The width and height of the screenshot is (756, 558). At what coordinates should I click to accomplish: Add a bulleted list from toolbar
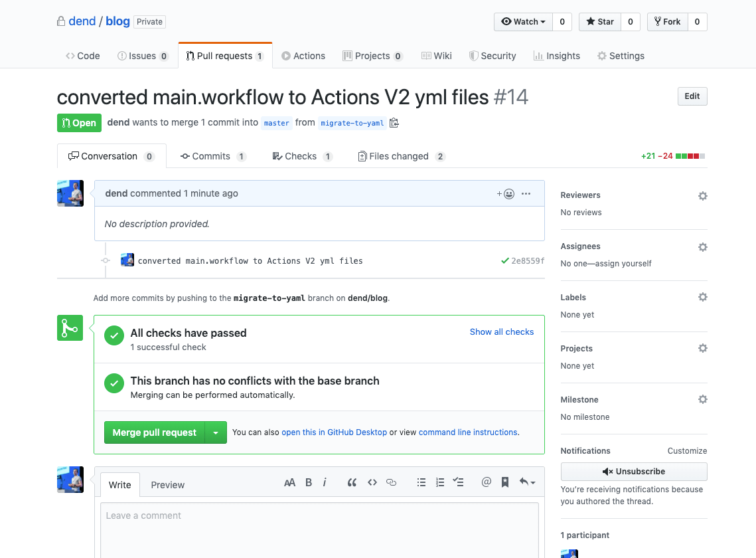click(421, 482)
